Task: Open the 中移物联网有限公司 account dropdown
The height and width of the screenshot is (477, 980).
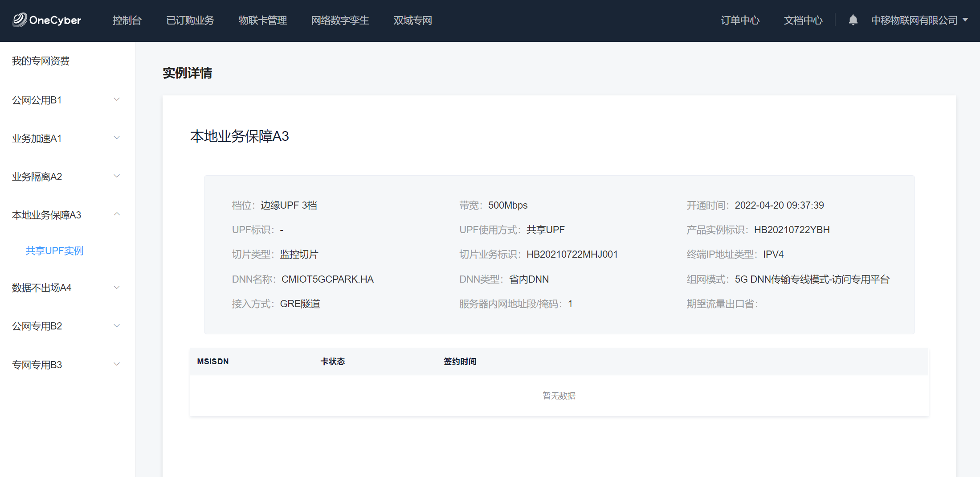Action: [x=919, y=20]
